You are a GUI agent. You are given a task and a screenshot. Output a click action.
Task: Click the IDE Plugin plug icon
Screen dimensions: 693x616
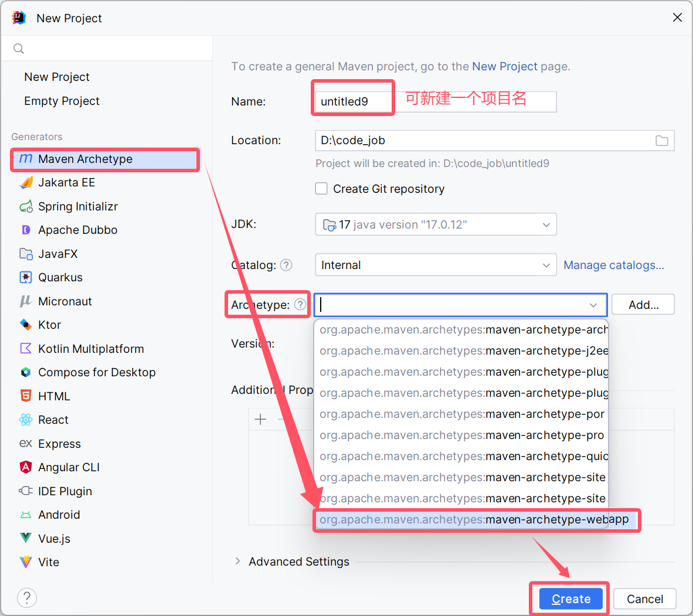coord(26,491)
